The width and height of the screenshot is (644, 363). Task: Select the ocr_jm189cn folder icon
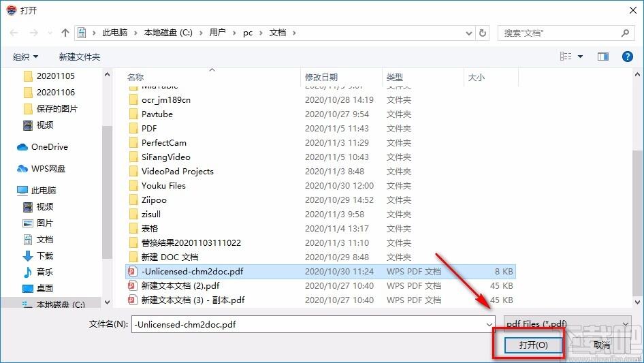coord(133,100)
